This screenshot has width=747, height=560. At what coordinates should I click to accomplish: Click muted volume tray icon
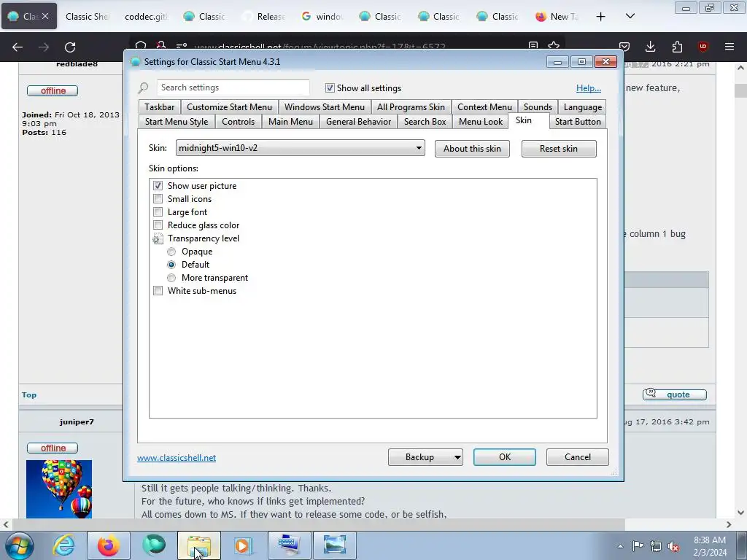[x=673, y=546]
